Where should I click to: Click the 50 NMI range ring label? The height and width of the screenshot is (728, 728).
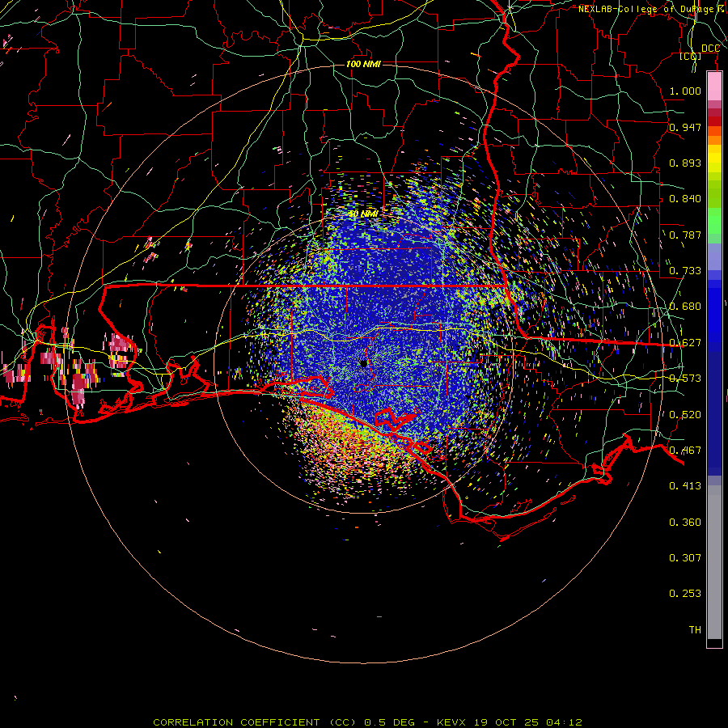363,214
